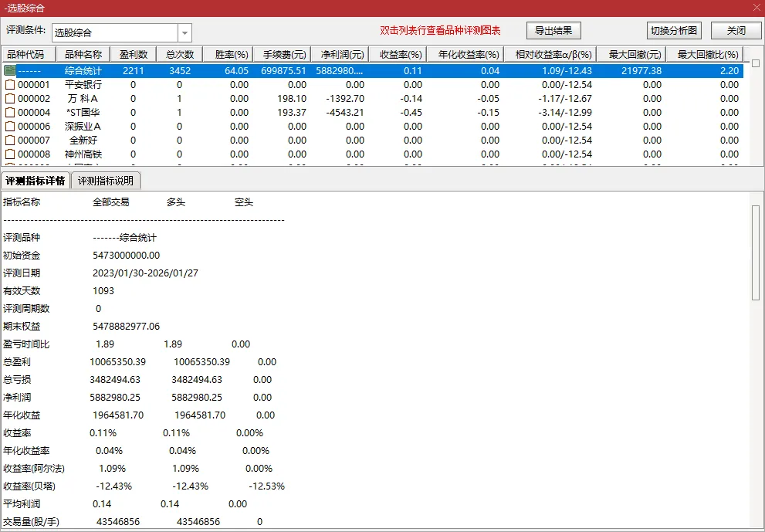Click the green icon of 综合统计 row
This screenshot has height=532, width=765.
[x=10, y=70]
